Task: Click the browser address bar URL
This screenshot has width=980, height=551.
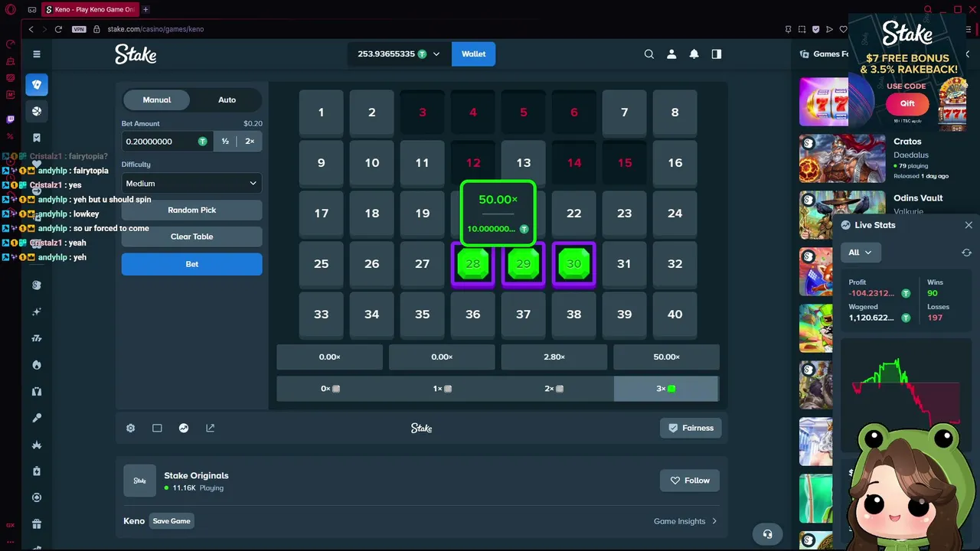Action: [x=155, y=29]
